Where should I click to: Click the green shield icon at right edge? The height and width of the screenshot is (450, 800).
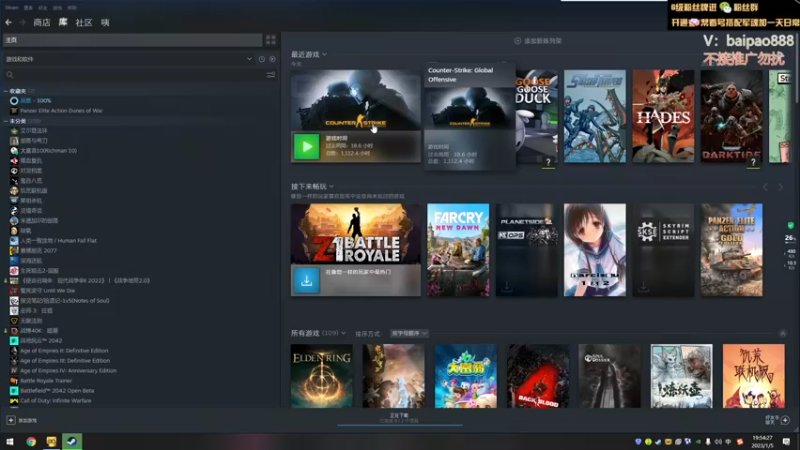click(x=790, y=225)
